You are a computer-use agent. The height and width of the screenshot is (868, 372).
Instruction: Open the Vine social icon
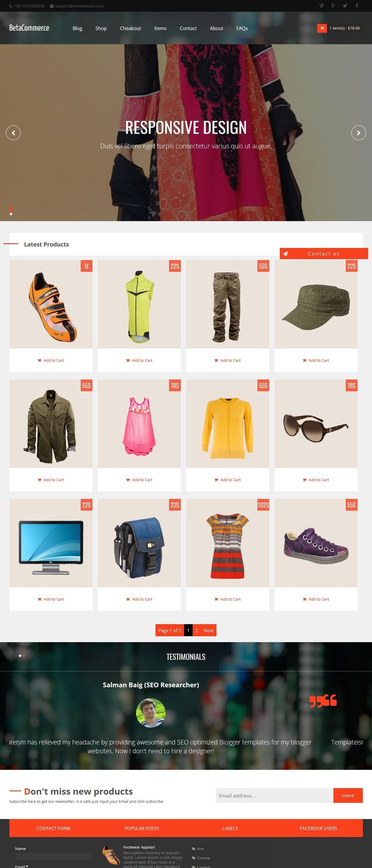tap(321, 6)
